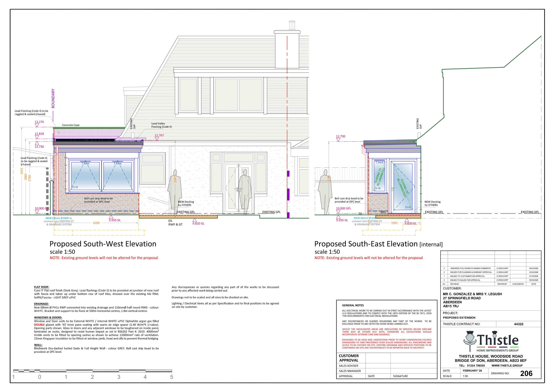Click the Proposed South-East Elevation title
Image resolution: width=555 pixels, height=392 pixels.
click(x=378, y=244)
